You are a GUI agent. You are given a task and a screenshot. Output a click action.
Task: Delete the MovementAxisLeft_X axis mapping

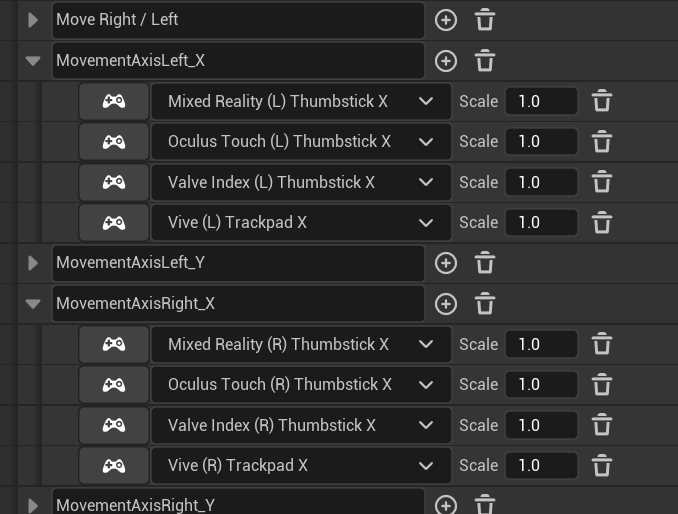(485, 61)
